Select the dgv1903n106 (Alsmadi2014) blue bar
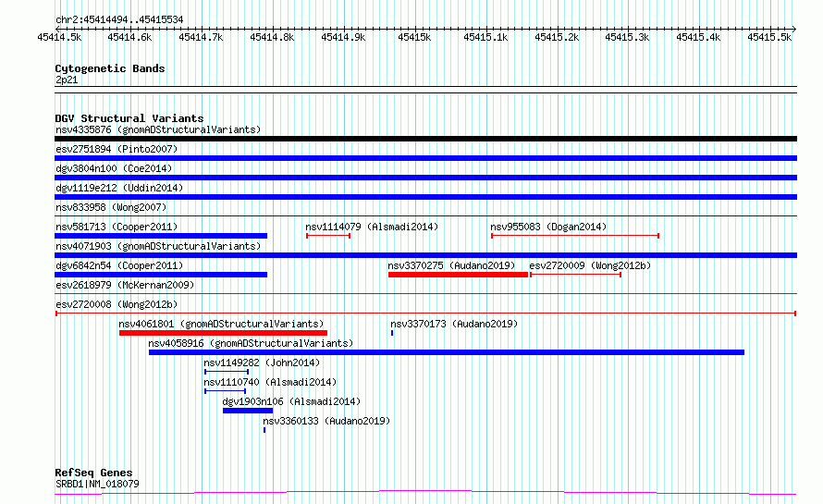Image resolution: width=823 pixels, height=504 pixels. [x=248, y=411]
